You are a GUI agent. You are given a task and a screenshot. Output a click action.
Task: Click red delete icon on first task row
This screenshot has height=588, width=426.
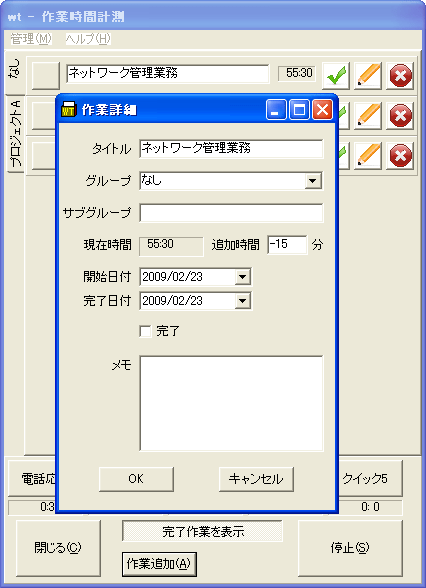(400, 76)
